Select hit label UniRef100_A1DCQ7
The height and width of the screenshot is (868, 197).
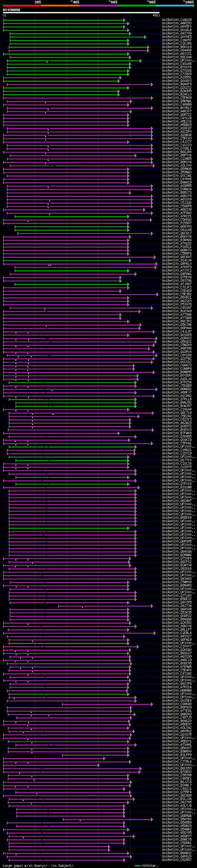[x=177, y=128]
